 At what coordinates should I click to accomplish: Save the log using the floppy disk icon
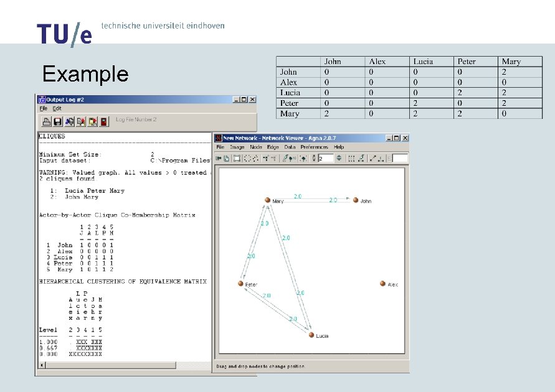pyautogui.click(x=57, y=122)
